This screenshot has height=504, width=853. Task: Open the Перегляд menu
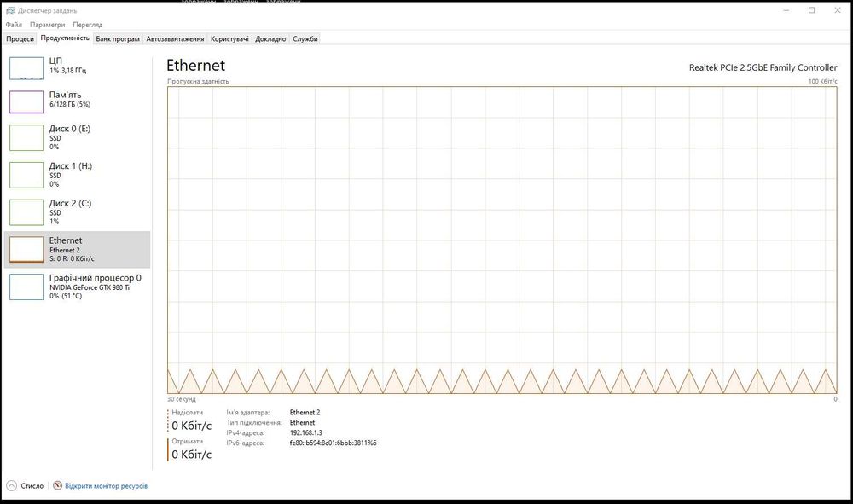click(x=88, y=25)
